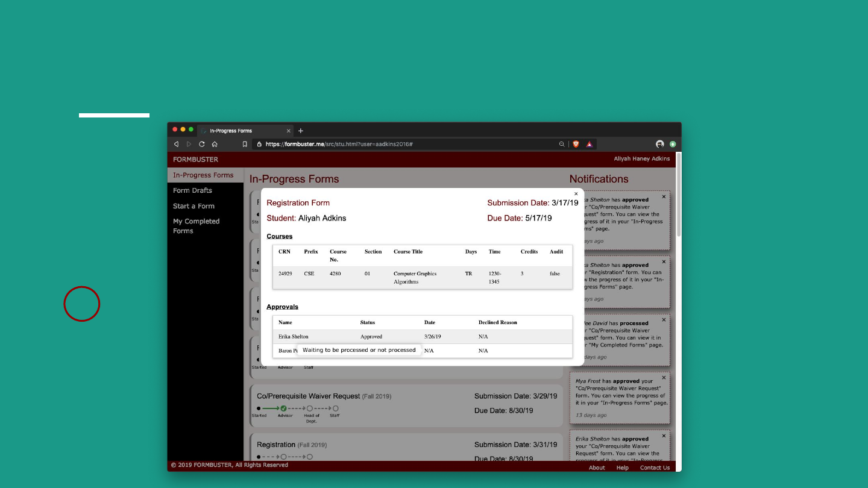Viewport: 868px width, 488px height.
Task: Click the Audit value false
Action: (x=555, y=274)
